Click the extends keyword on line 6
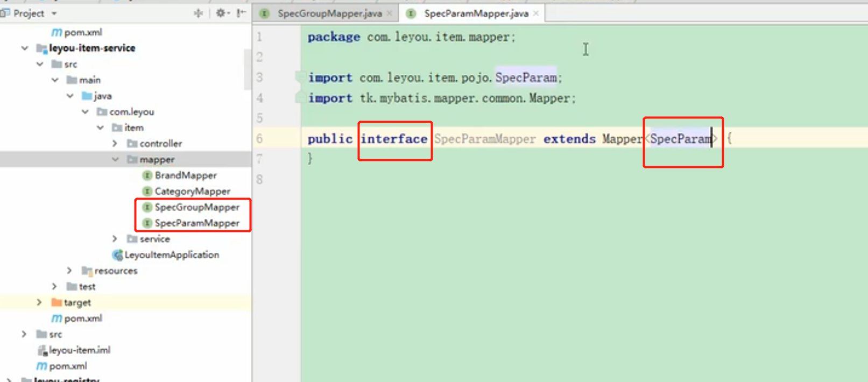The width and height of the screenshot is (868, 382). 569,139
